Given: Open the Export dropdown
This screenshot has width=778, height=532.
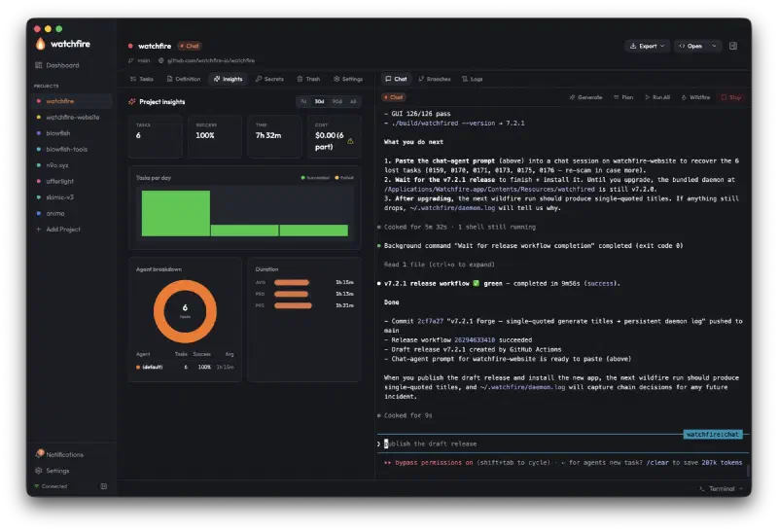Looking at the screenshot, I should point(647,46).
